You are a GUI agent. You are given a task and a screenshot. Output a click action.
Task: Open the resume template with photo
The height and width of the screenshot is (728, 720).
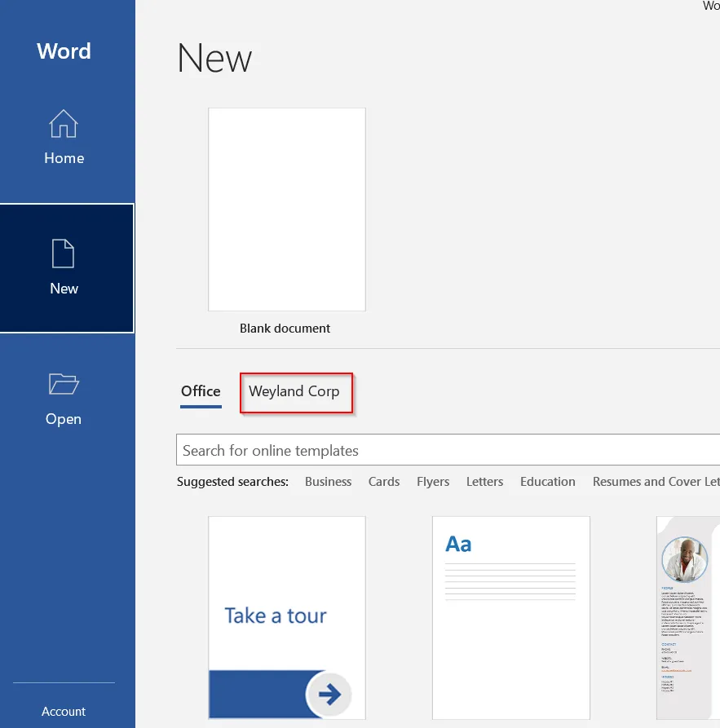pyautogui.click(x=688, y=617)
